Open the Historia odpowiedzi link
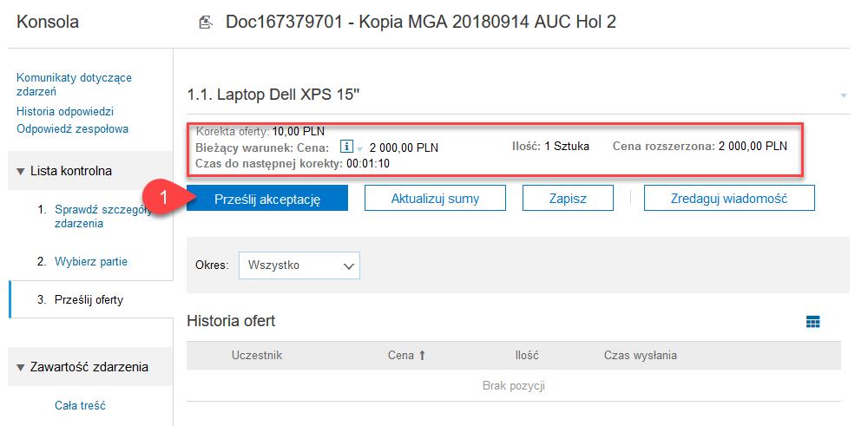 point(65,111)
